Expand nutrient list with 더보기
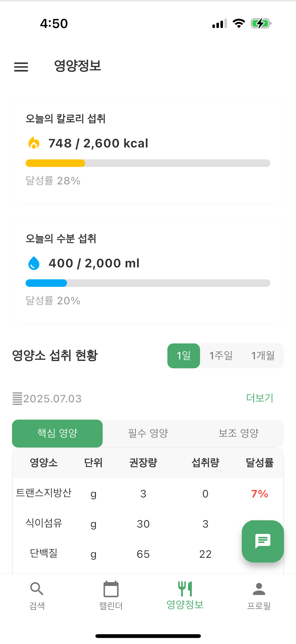 point(260,398)
